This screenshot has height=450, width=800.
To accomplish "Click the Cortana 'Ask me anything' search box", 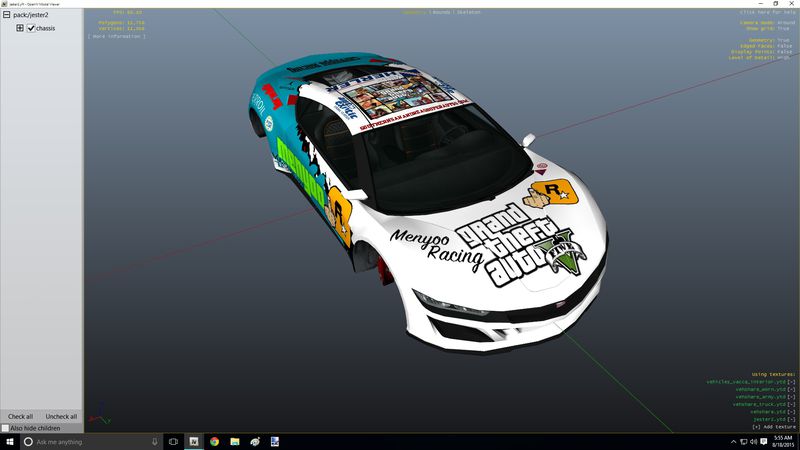I will click(x=91, y=442).
